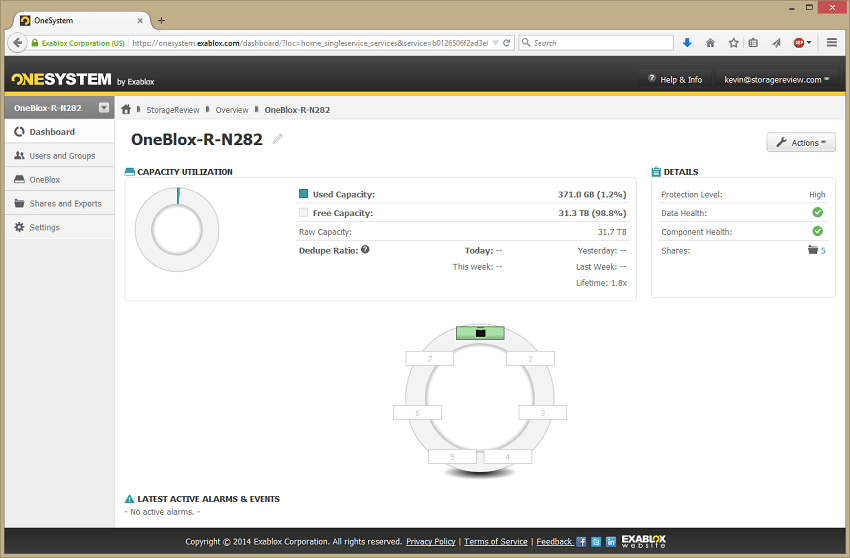Click the Used Capacity teal color swatch
Image resolution: width=850 pixels, height=558 pixels.
point(304,194)
